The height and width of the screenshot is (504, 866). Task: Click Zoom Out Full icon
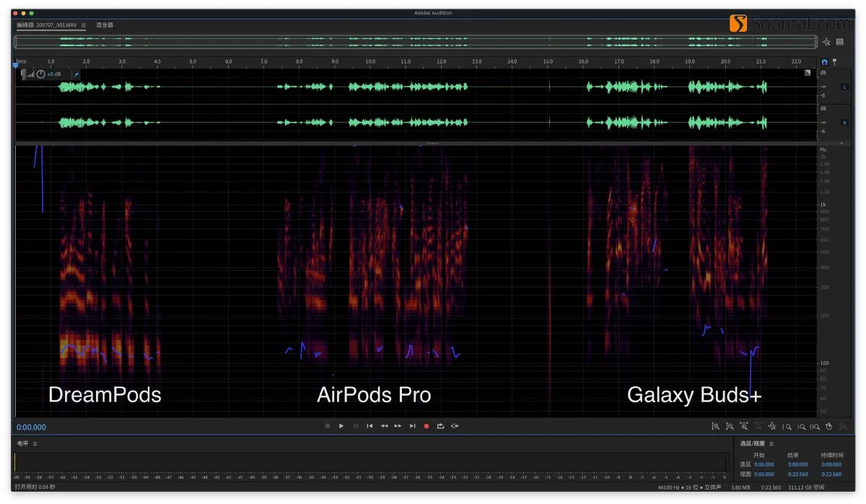pos(772,426)
